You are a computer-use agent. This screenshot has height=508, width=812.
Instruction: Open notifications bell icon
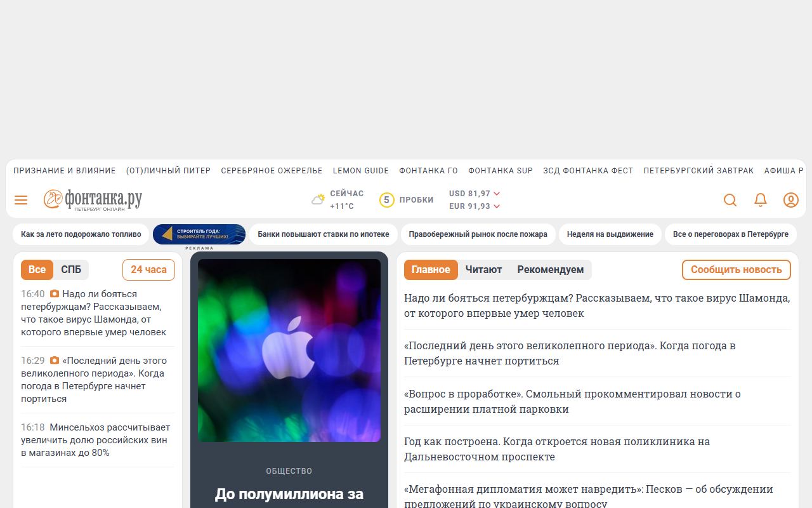pos(761,200)
